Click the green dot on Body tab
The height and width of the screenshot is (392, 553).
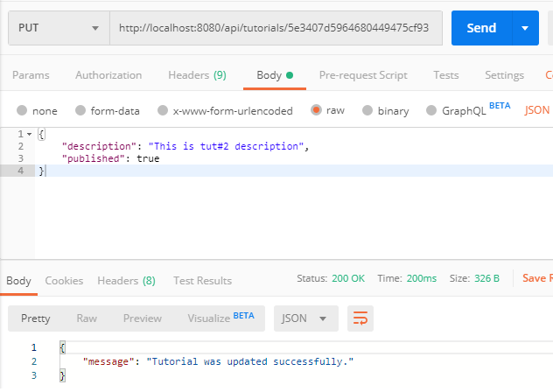[x=290, y=75]
